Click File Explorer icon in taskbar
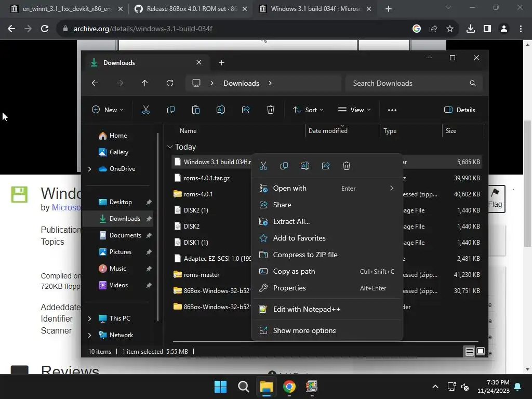This screenshot has height=399, width=532. [x=267, y=387]
